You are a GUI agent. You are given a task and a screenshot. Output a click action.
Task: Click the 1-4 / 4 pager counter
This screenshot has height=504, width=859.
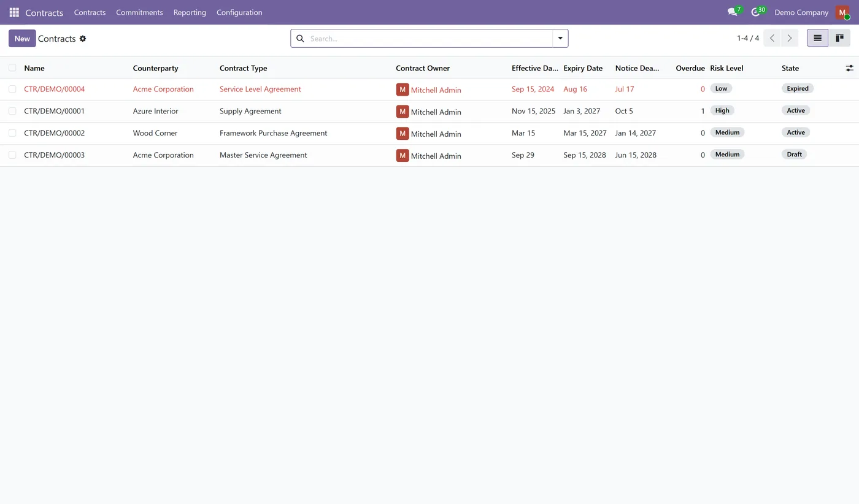pyautogui.click(x=748, y=38)
